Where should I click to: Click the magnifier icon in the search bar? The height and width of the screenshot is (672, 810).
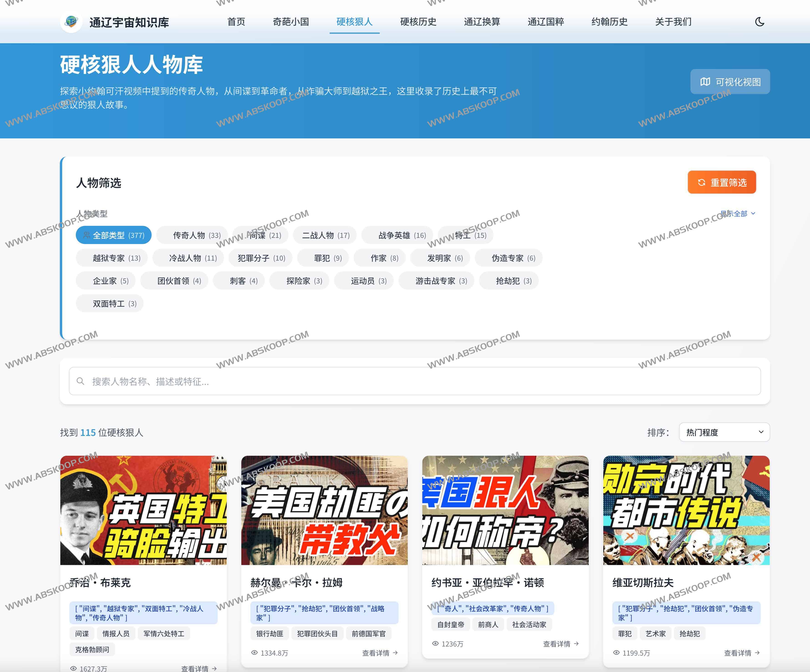pos(81,381)
